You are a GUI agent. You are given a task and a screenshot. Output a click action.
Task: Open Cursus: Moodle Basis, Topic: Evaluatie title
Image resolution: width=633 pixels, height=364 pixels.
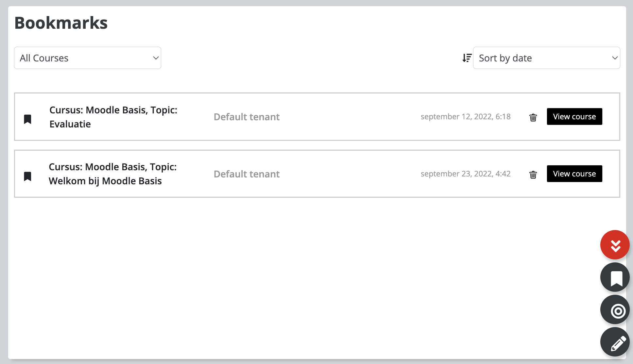click(113, 117)
